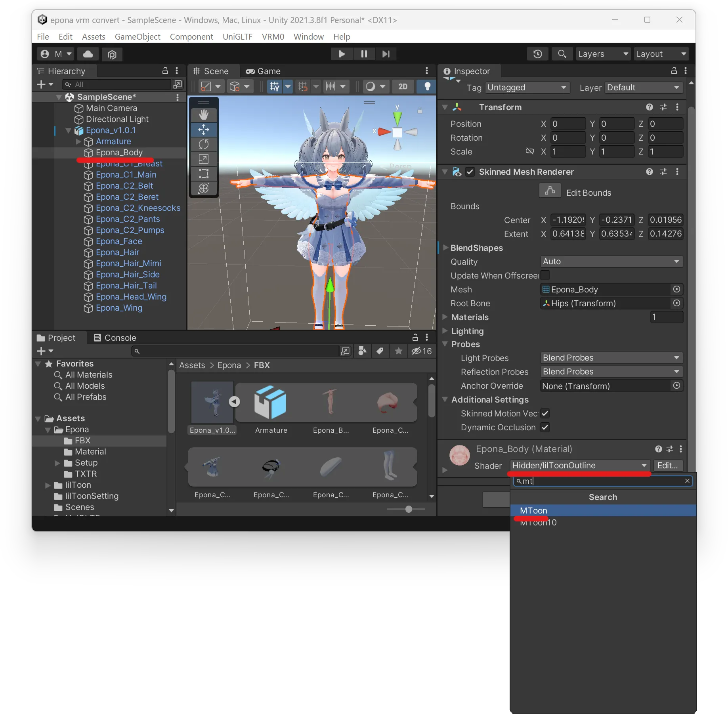Select the Rect tool
The width and height of the screenshot is (728, 714).
(204, 174)
